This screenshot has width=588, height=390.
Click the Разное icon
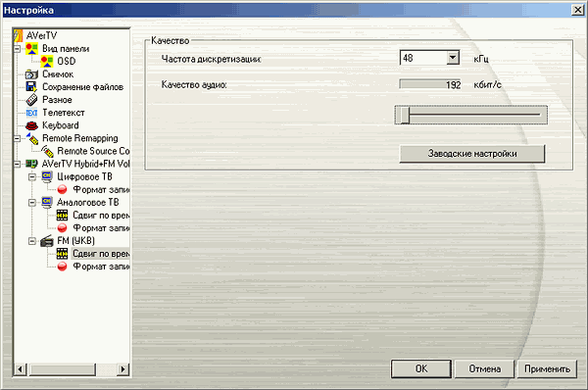click(32, 100)
